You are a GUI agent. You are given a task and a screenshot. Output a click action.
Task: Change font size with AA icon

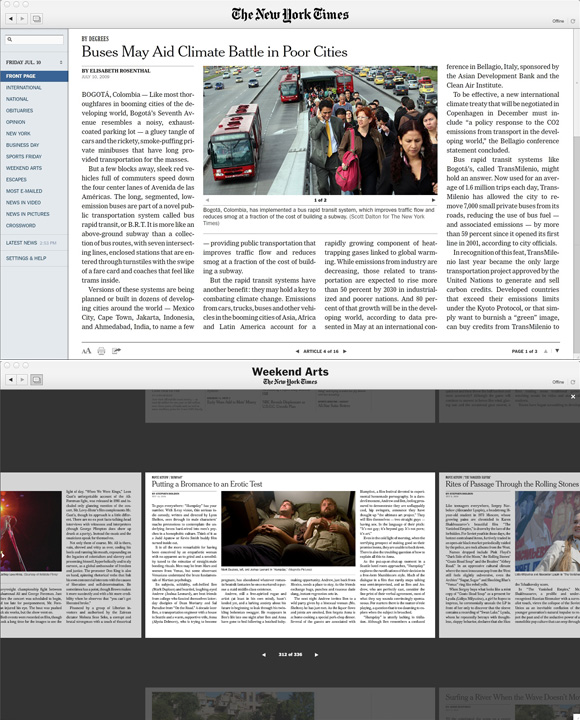point(86,351)
